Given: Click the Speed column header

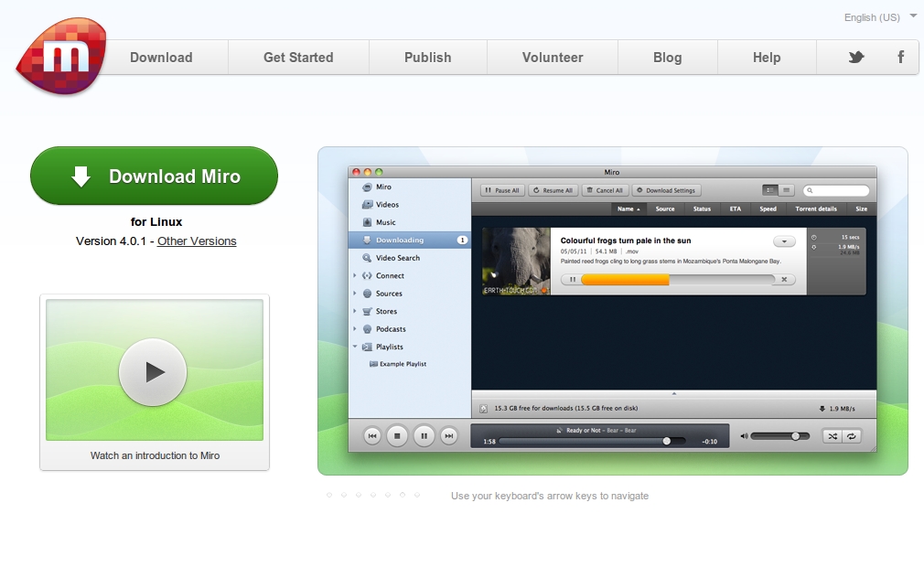Looking at the screenshot, I should [768, 209].
